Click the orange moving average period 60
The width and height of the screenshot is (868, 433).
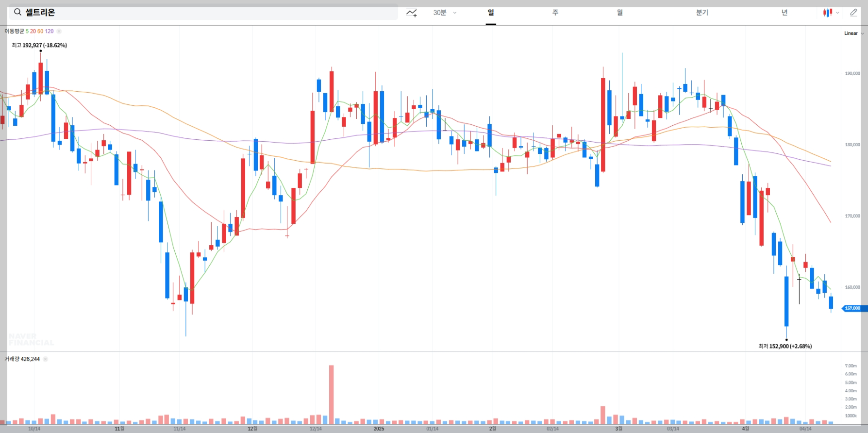click(x=40, y=31)
